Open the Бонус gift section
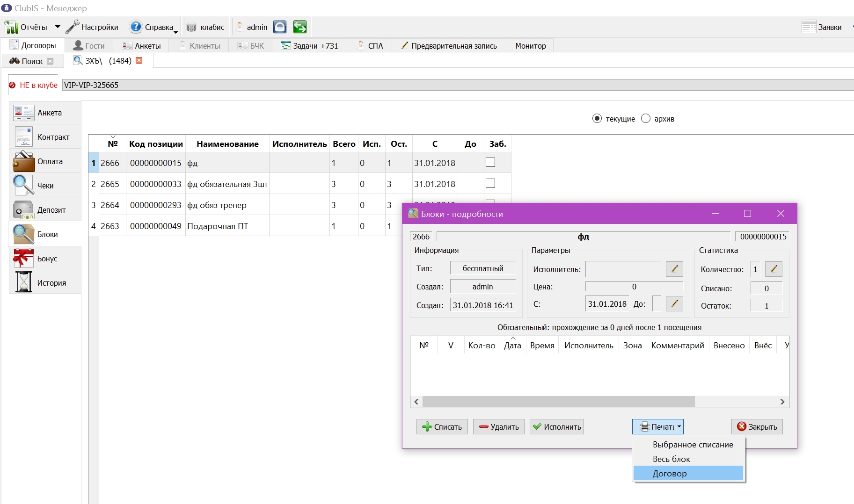Viewport: 854px width, 504px height. (45, 259)
